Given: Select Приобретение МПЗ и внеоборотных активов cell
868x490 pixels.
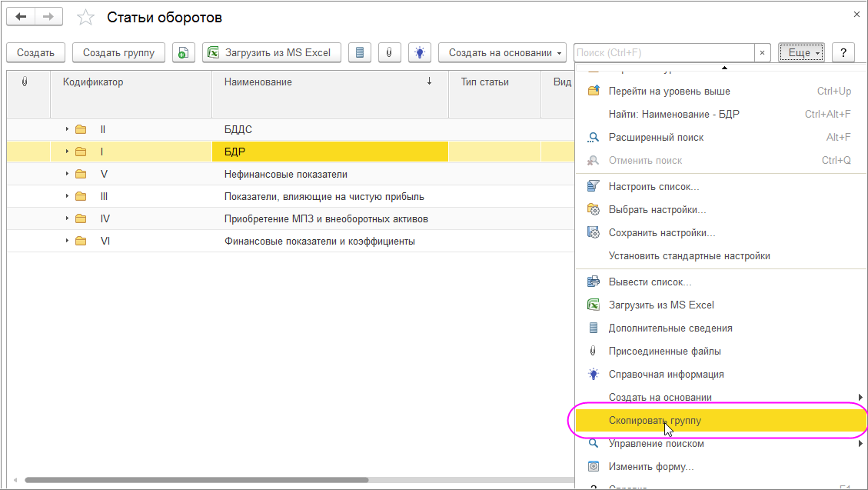Looking at the screenshot, I should coord(330,218).
